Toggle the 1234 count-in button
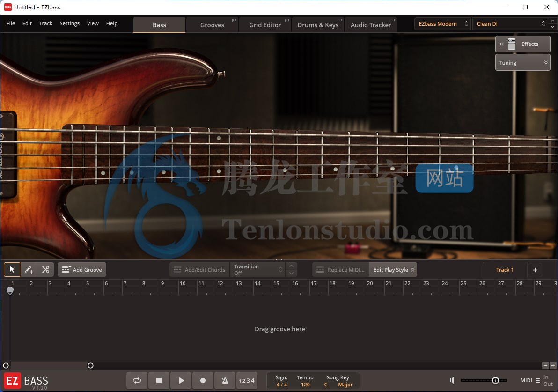This screenshot has width=558, height=392. [246, 380]
